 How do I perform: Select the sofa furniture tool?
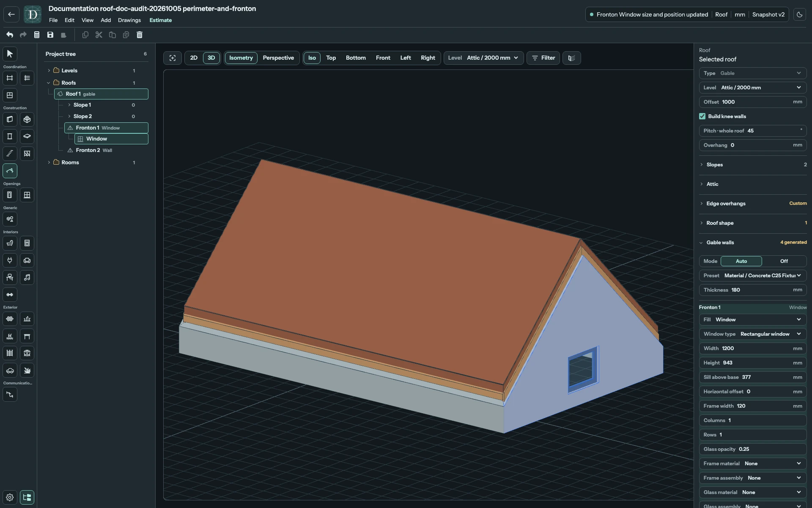click(x=27, y=260)
